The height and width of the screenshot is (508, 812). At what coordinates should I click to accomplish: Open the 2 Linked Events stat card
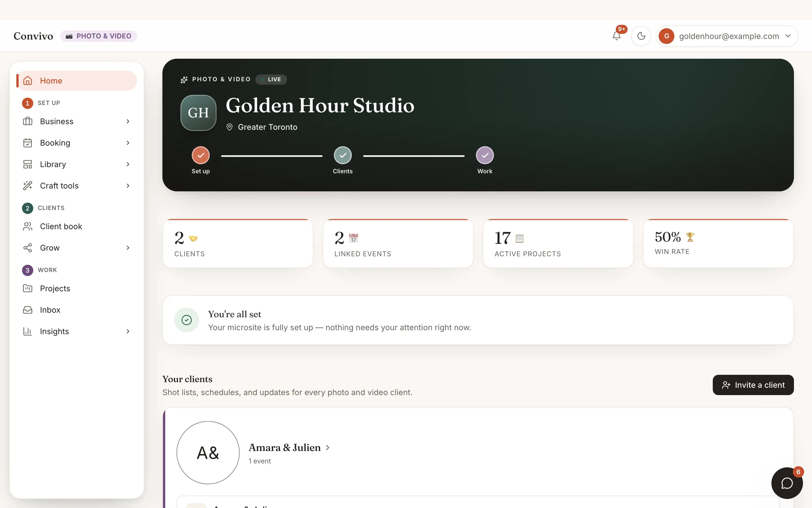398,244
